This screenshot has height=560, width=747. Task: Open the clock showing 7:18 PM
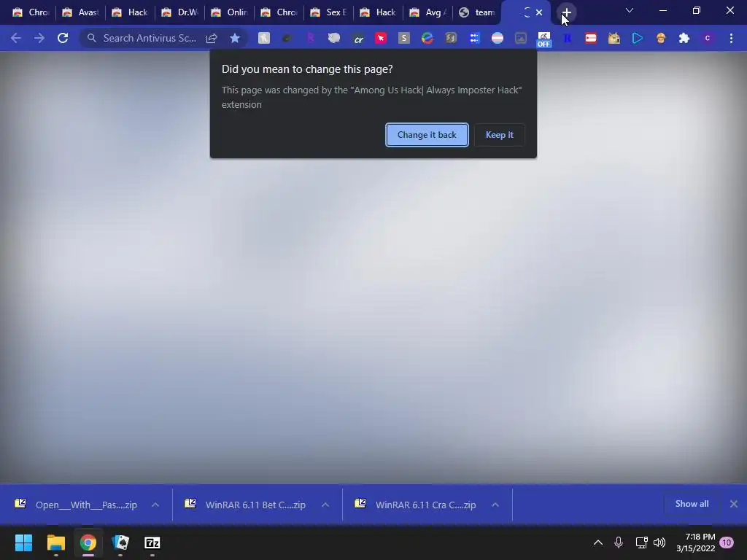[x=695, y=542]
